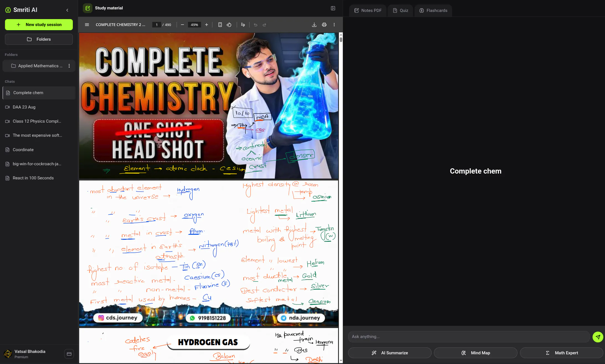Viewport: 605px width, 364px height.
Task: Open The most expensive soft... chat
Action: coord(39,135)
